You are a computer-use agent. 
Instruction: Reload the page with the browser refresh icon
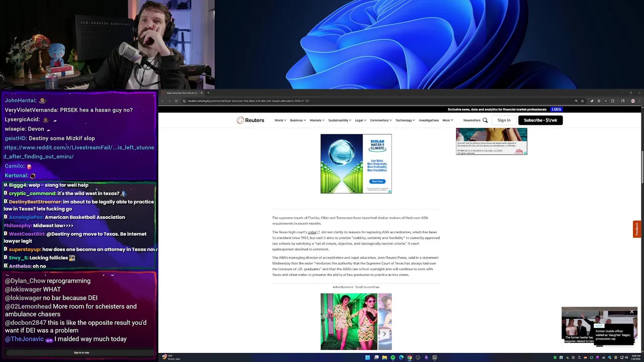pyautogui.click(x=176, y=101)
